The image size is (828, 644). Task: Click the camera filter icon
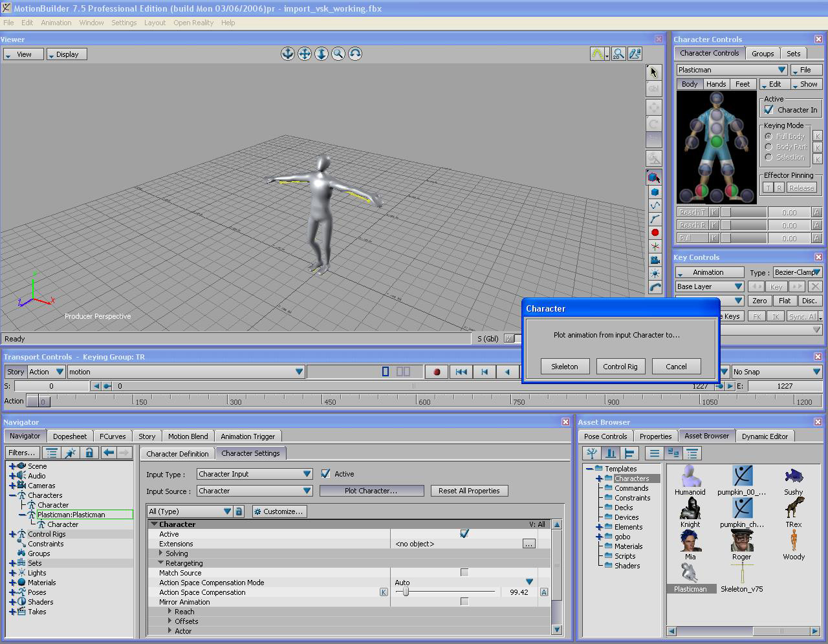point(655,260)
